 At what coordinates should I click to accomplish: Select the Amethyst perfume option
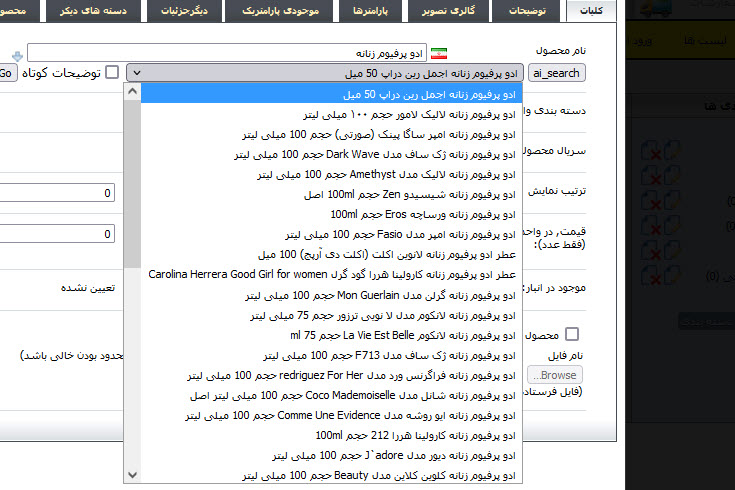(x=332, y=174)
